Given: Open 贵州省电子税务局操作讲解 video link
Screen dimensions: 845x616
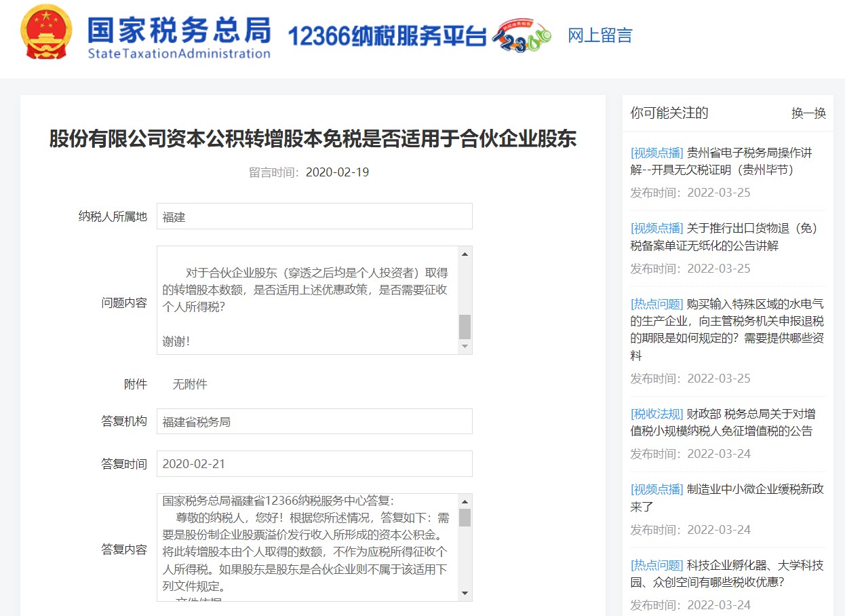Looking at the screenshot, I should (722, 161).
